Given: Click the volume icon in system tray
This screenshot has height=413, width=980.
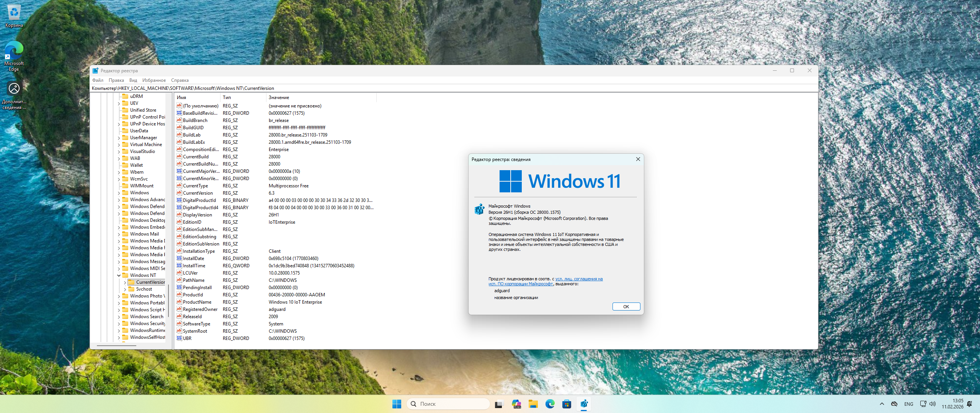Looking at the screenshot, I should point(933,404).
